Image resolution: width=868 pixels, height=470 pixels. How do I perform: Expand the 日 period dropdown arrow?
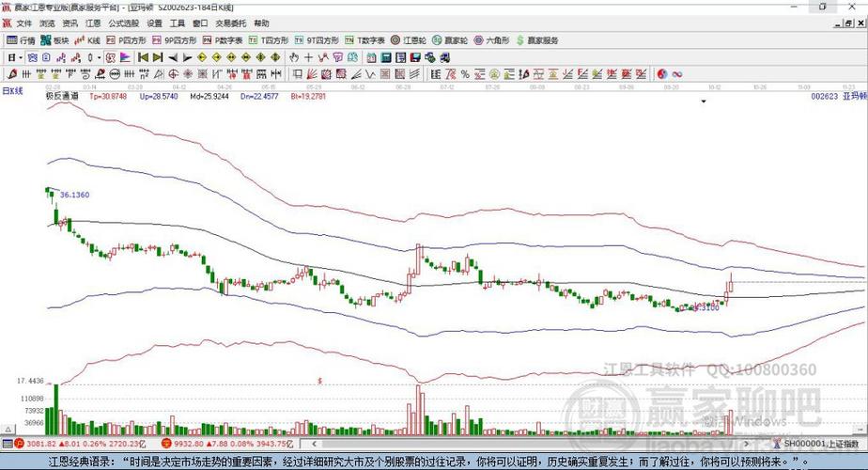21,57
